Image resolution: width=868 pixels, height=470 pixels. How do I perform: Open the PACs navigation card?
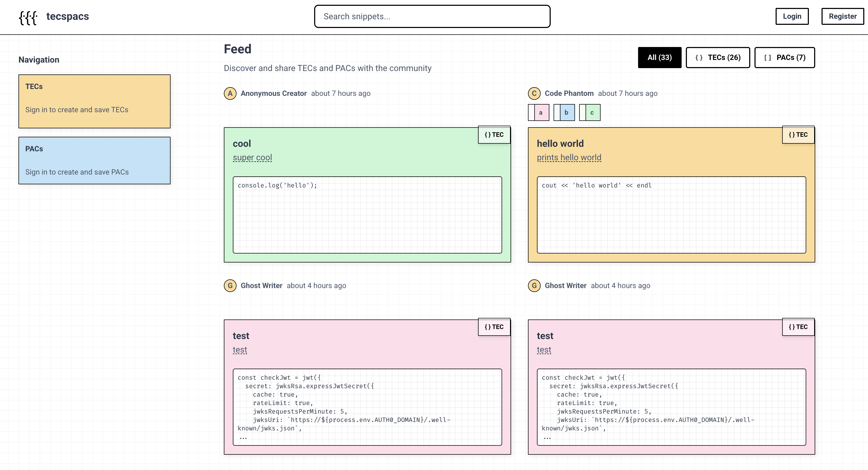pos(94,160)
